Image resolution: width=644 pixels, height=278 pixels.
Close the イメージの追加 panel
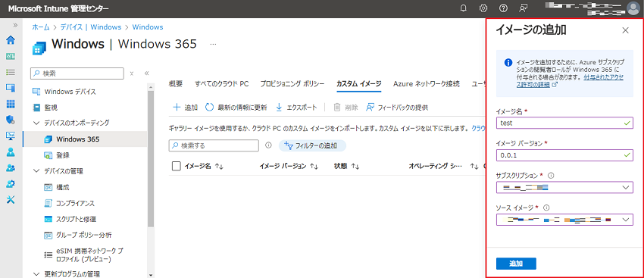[625, 30]
